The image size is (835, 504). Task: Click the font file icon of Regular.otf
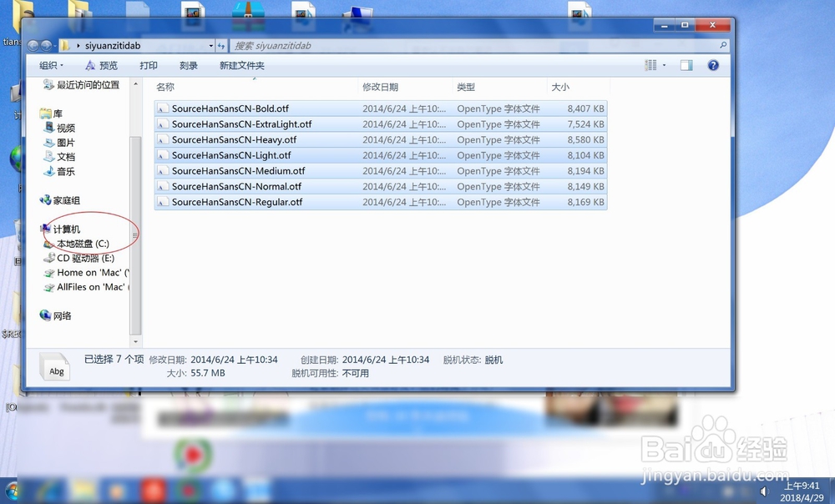pyautogui.click(x=163, y=202)
